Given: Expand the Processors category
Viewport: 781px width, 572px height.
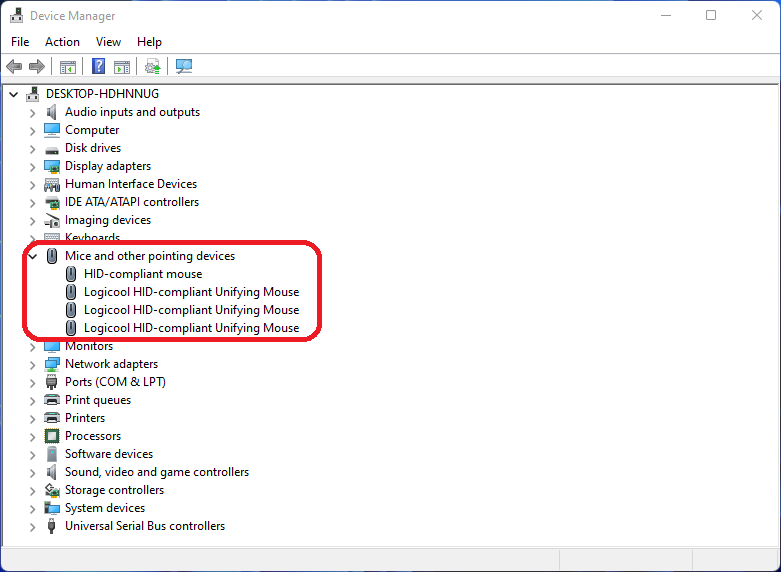Looking at the screenshot, I should pos(32,437).
